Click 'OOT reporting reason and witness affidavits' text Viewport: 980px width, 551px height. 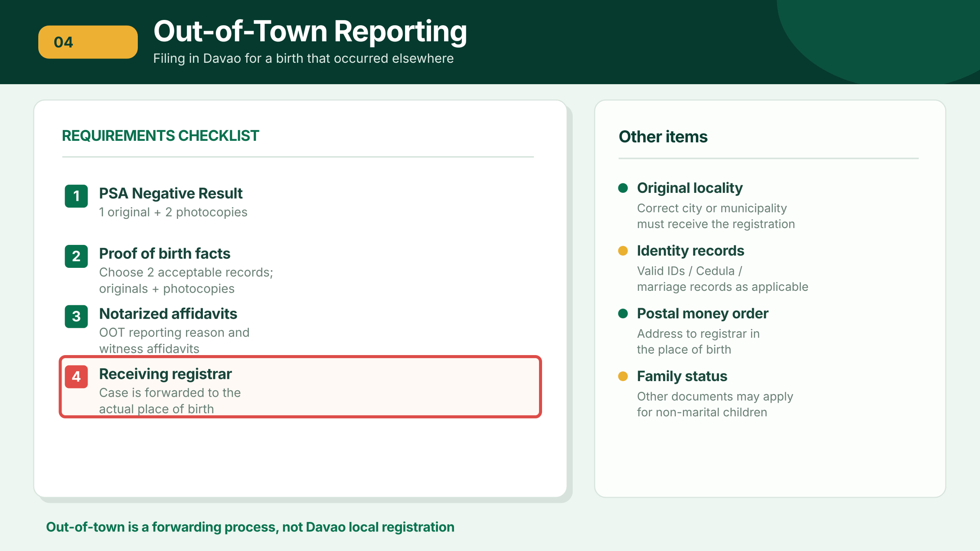[x=174, y=341]
